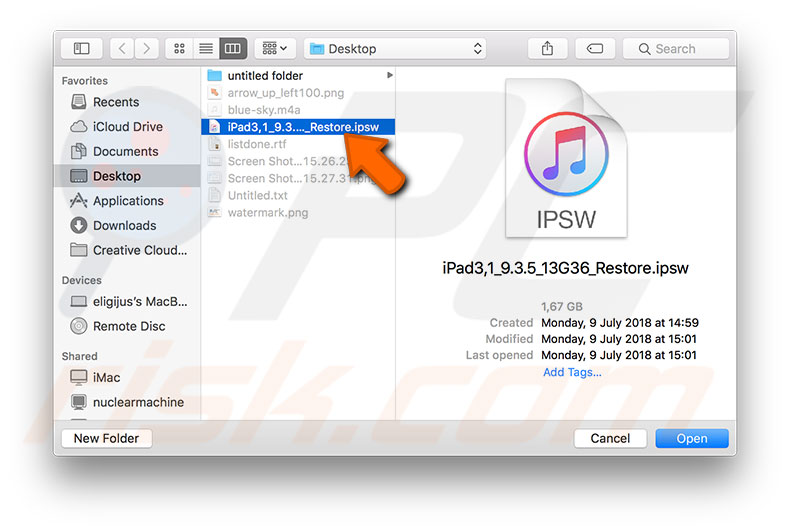Open Recents in the sidebar
This screenshot has width=790, height=532.
(116, 102)
